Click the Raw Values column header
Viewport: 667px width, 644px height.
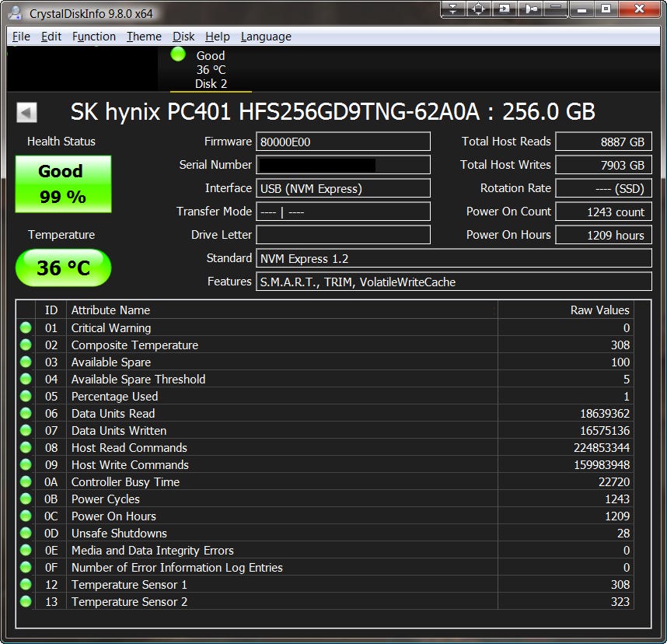click(x=565, y=310)
